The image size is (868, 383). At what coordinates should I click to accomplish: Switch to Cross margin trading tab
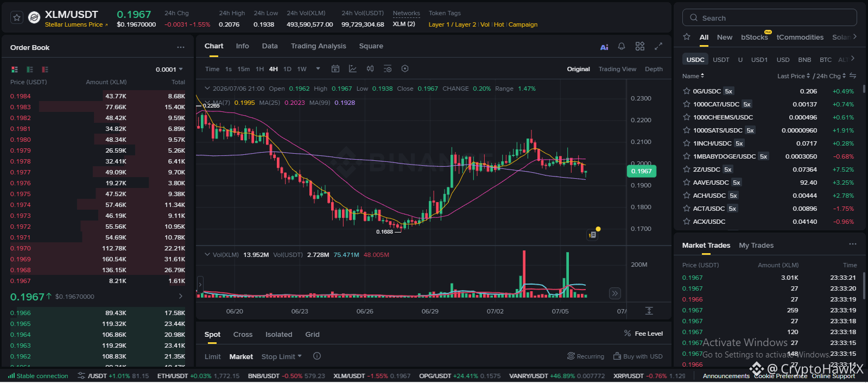pyautogui.click(x=243, y=335)
